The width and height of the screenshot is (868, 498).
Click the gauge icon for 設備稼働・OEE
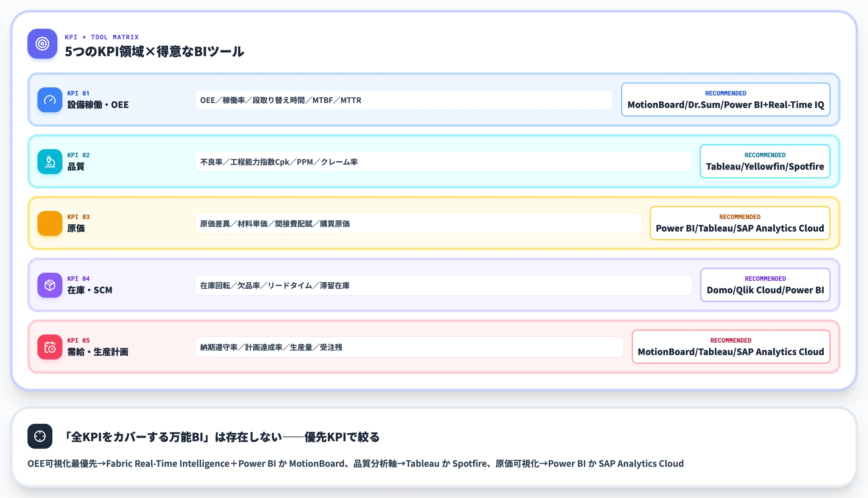pyautogui.click(x=50, y=100)
